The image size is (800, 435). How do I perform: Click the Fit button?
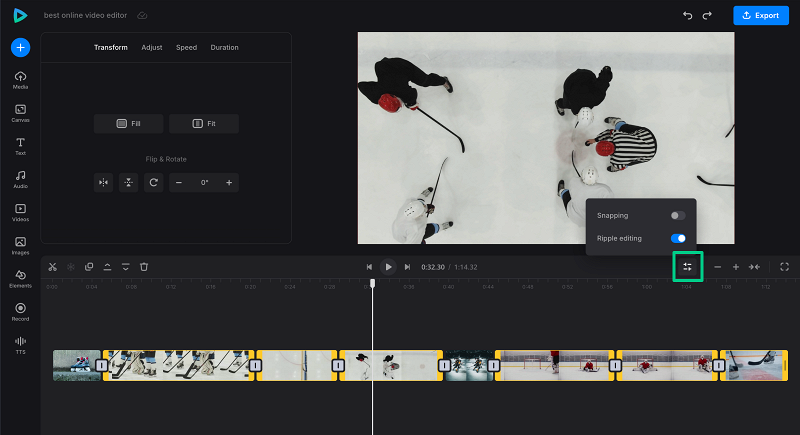click(204, 123)
